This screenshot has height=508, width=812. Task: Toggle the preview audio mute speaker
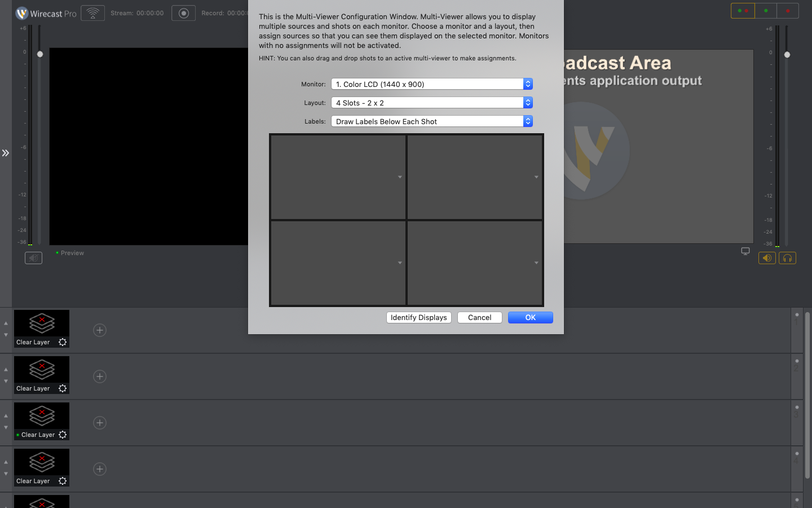33,258
